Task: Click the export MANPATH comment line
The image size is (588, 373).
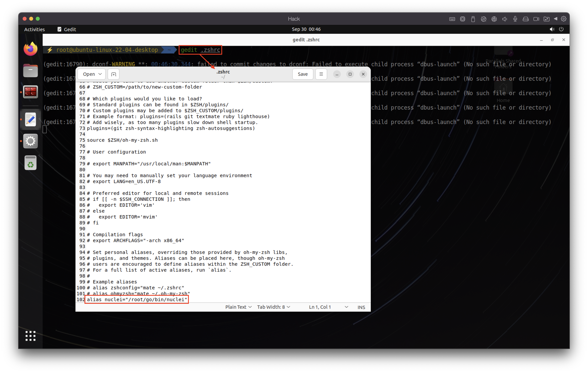Action: pos(148,164)
